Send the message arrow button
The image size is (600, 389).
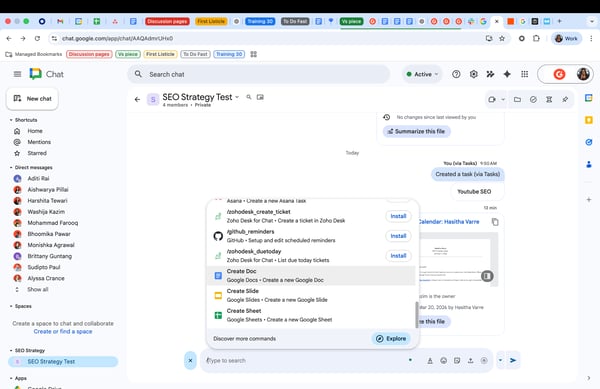click(513, 360)
